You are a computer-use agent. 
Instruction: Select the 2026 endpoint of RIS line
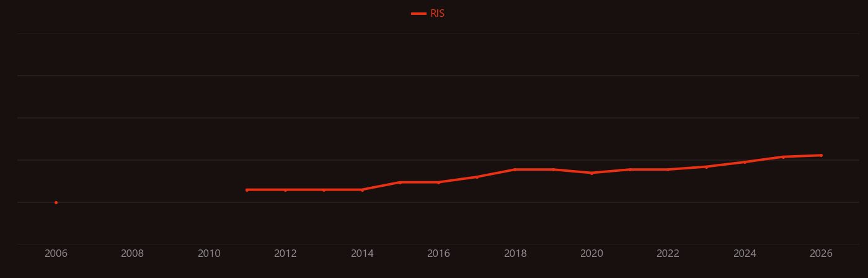click(x=821, y=155)
